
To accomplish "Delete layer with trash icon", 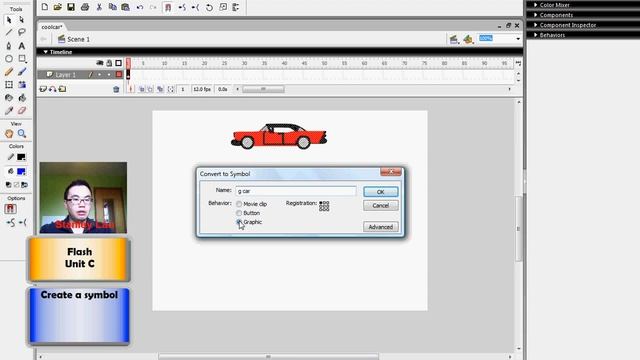I will point(116,89).
